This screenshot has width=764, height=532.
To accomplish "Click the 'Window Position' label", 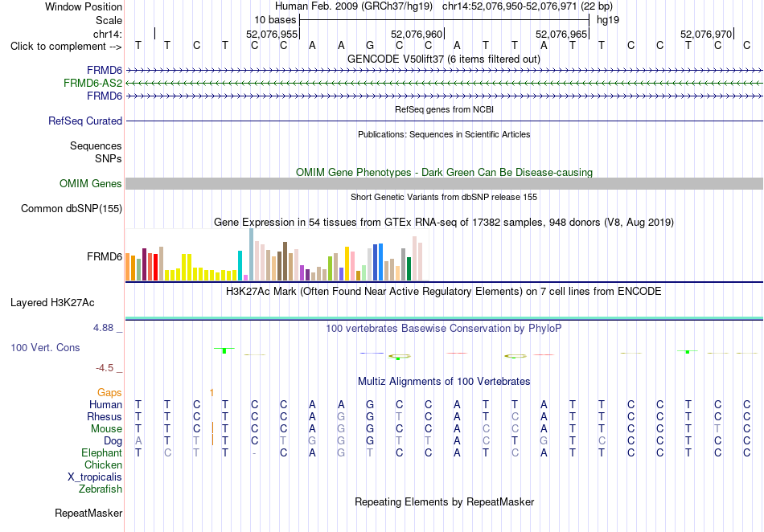I will click(84, 6).
